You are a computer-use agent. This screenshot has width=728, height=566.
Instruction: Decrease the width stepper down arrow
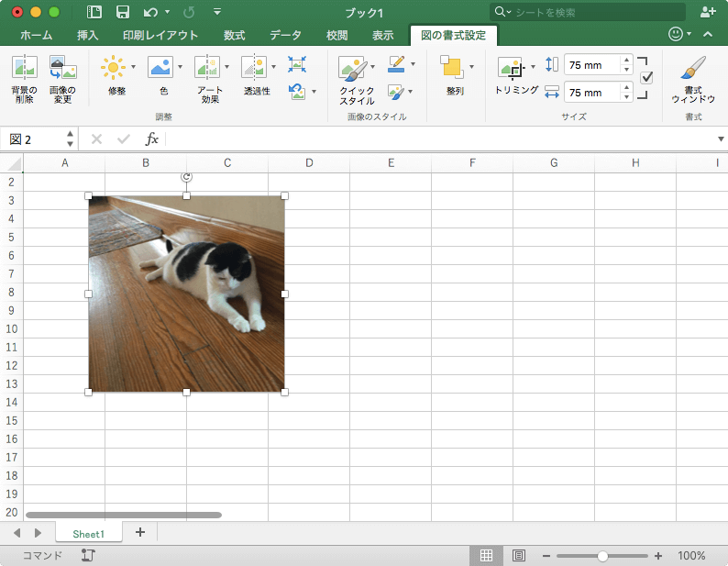pos(627,97)
